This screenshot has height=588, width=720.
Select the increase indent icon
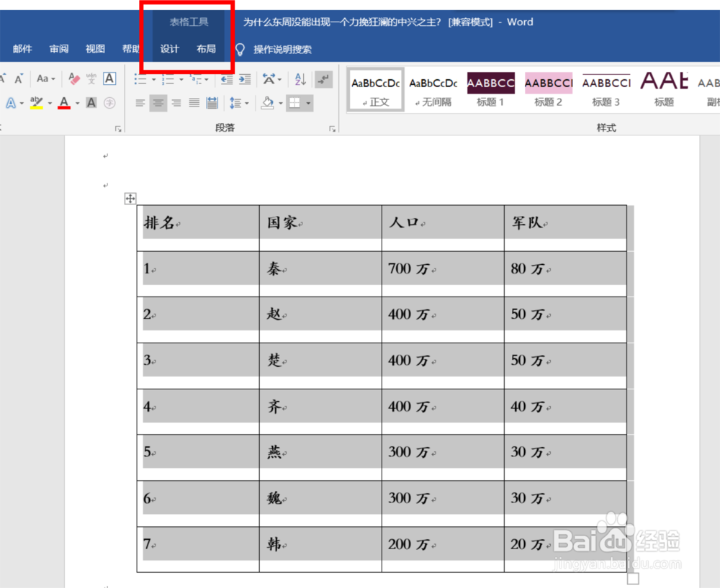pyautogui.click(x=245, y=79)
